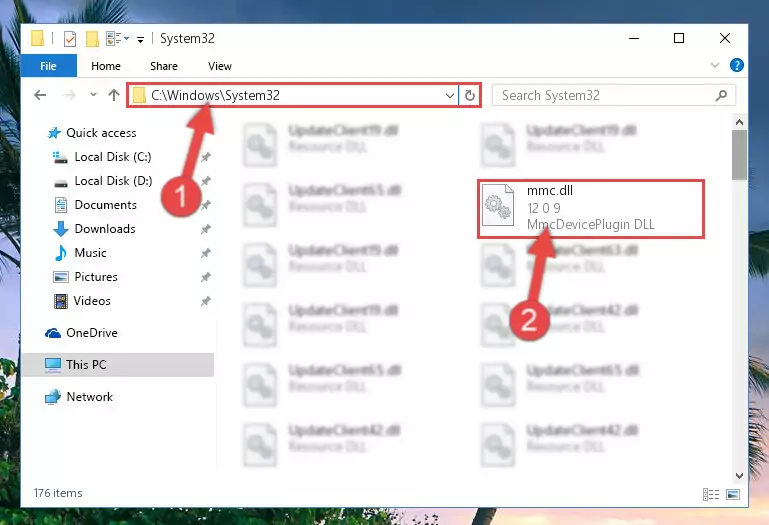769x525 pixels.
Task: Open the Recent locations dropdown
Action: (93, 95)
